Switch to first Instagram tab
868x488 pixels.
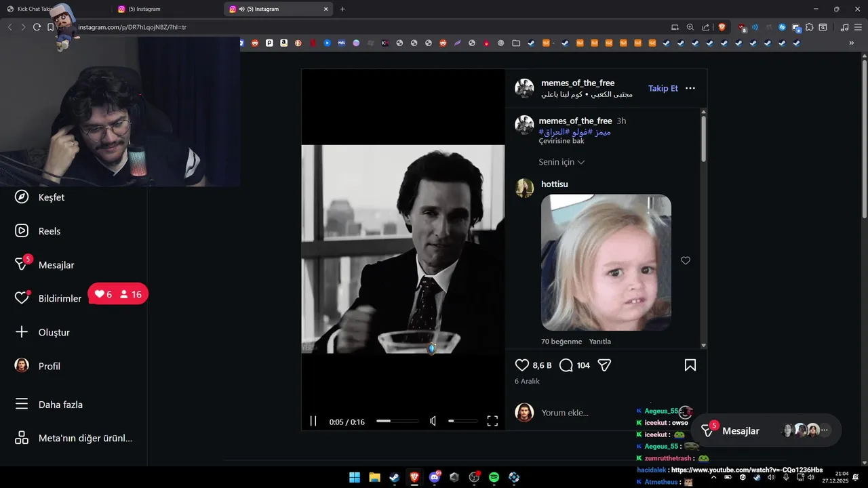tap(167, 9)
